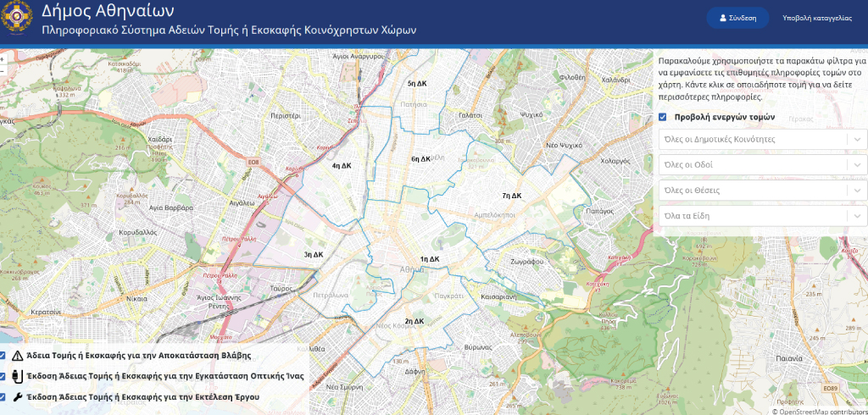Zoom out the map with the minus button
This screenshot has width=868, height=415.
pyautogui.click(x=3, y=72)
